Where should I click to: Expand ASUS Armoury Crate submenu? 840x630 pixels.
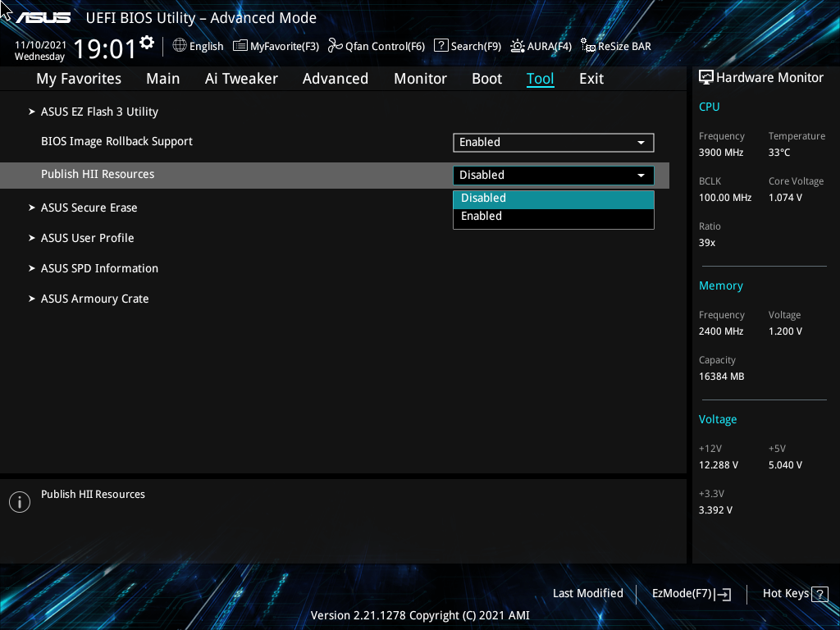tap(94, 299)
